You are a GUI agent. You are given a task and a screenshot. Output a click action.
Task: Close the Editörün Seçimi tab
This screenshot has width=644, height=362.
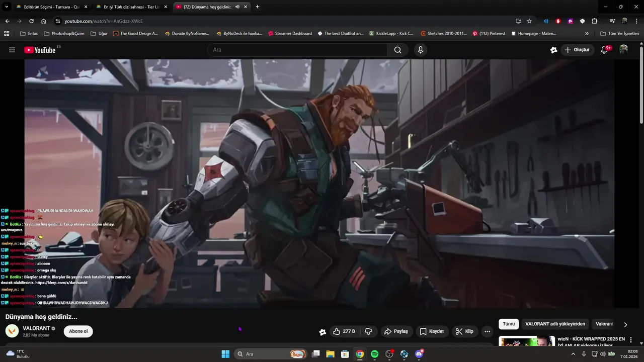coord(86,7)
